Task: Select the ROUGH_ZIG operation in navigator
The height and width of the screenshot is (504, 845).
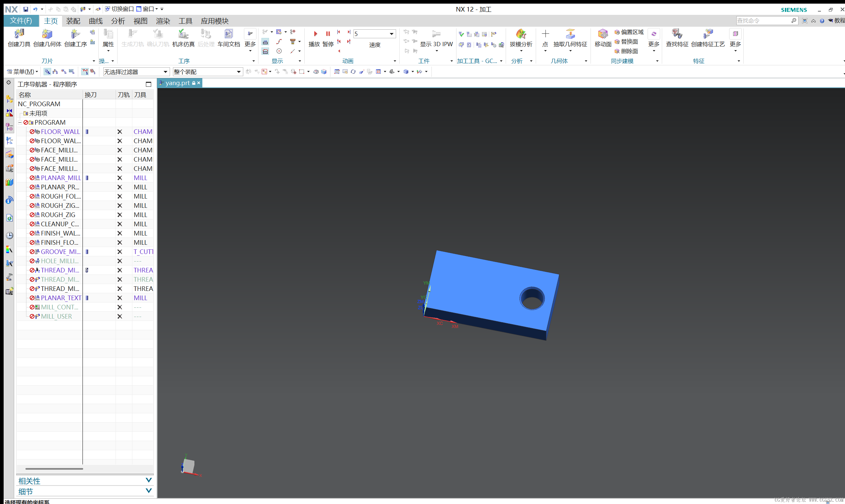Action: tap(58, 215)
